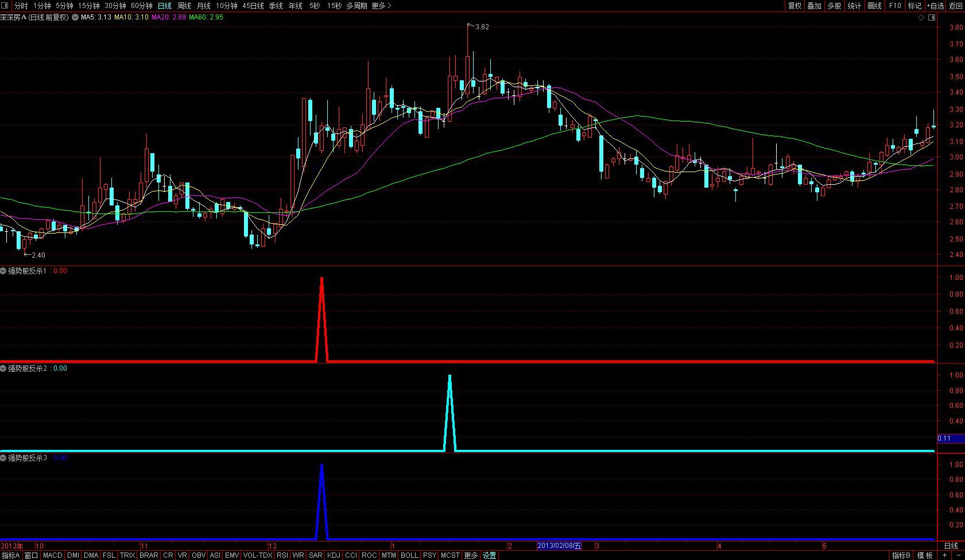Apply the VOL-TDX indicator

[258, 555]
